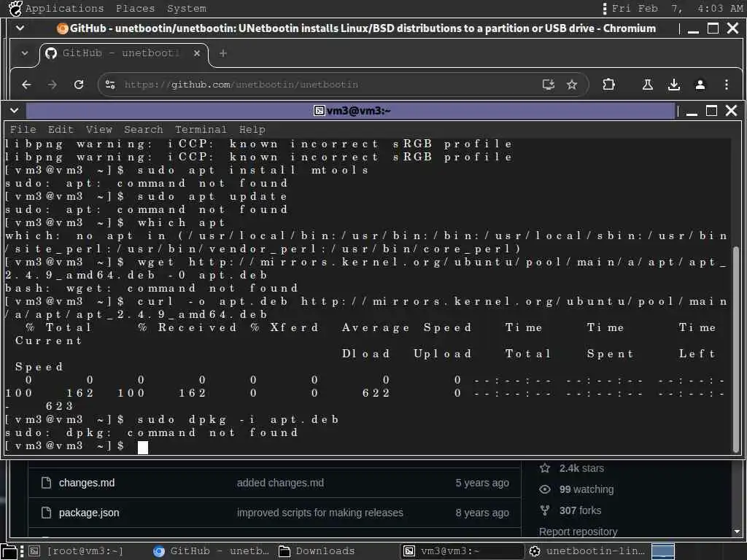Click the terminal vertical scrollbar
This screenshot has width=747, height=560.
coord(736,349)
